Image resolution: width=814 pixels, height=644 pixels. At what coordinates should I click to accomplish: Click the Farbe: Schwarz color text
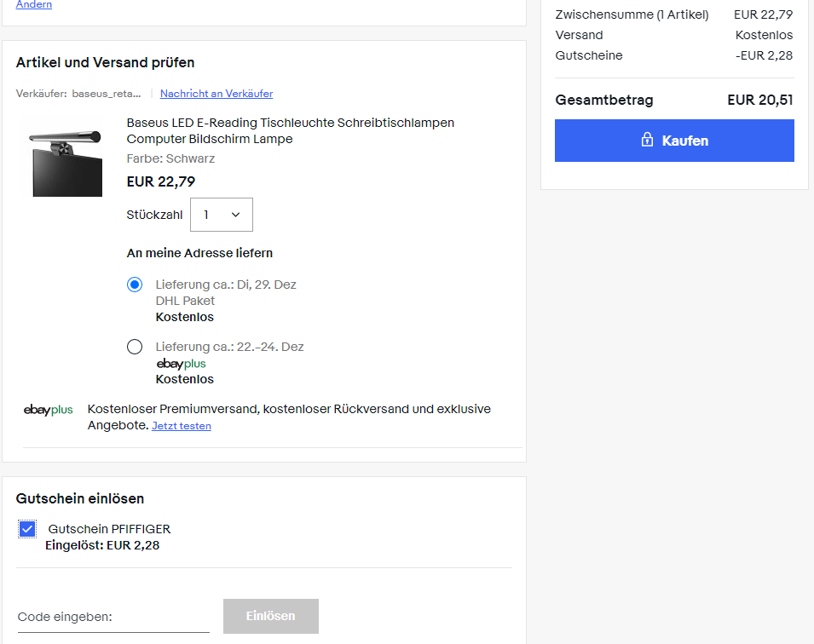tap(170, 158)
